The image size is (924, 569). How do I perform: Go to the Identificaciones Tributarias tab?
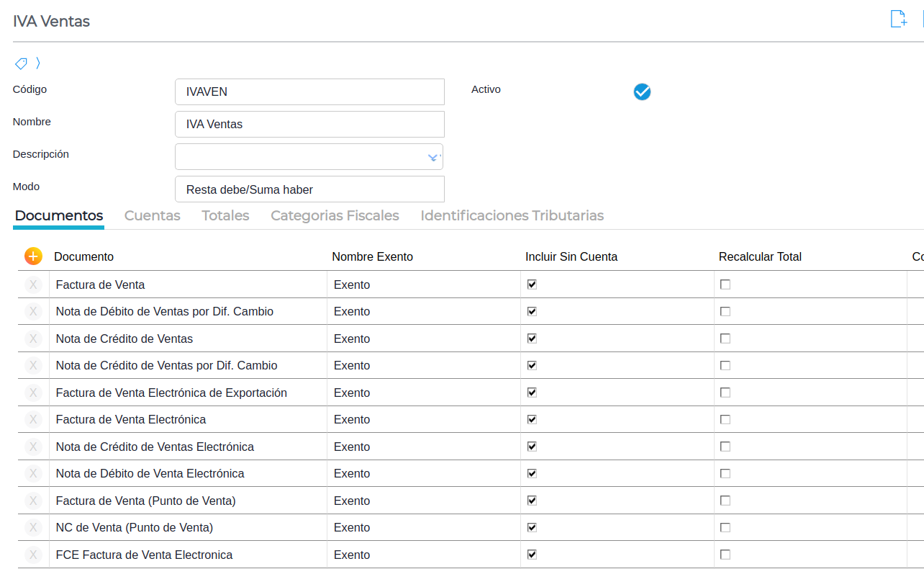pyautogui.click(x=512, y=215)
